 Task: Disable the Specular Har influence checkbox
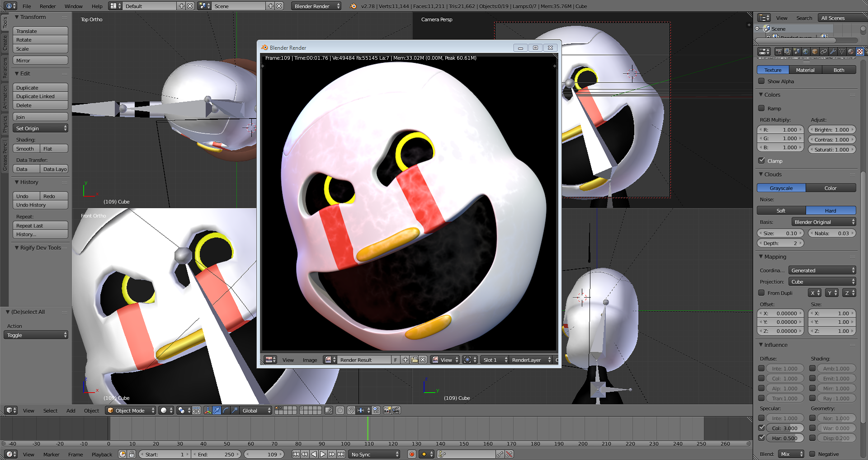761,438
